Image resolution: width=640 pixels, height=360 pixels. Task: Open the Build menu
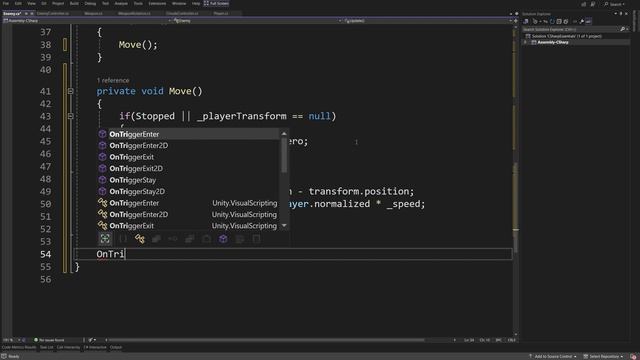click(74, 3)
